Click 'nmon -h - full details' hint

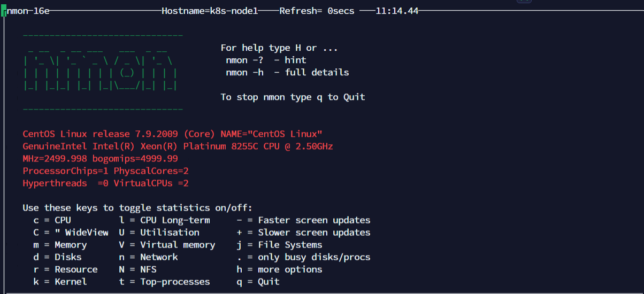[287, 73]
